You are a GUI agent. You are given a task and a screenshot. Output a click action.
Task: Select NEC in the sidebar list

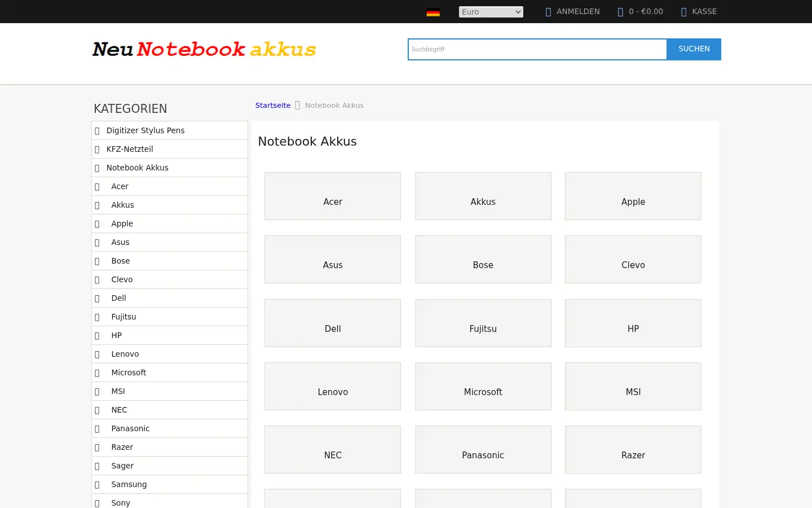click(x=170, y=410)
